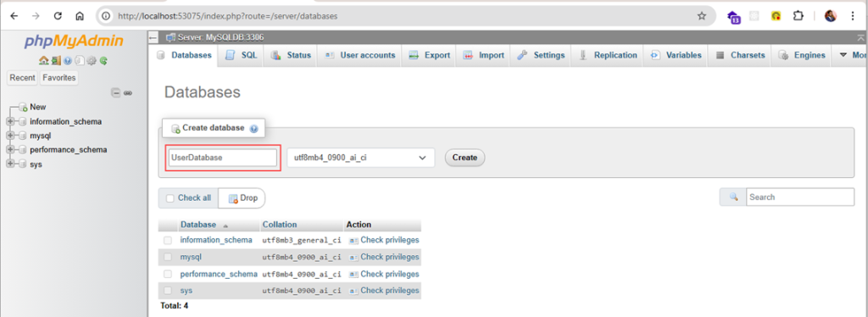This screenshot has height=317, width=868.
Task: Open the performance_schema link in the table
Action: [x=219, y=274]
